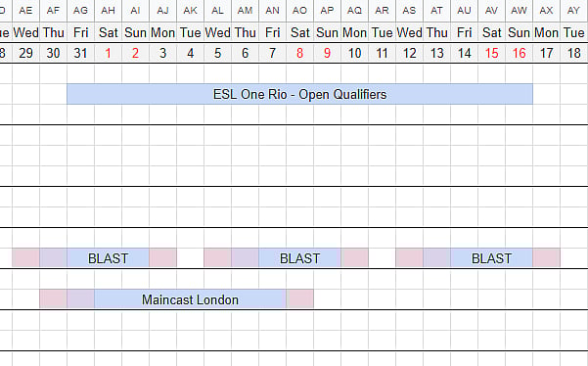Click the Maincast London event bar
Screen dimensions: 588x366
pyautogui.click(x=190, y=299)
